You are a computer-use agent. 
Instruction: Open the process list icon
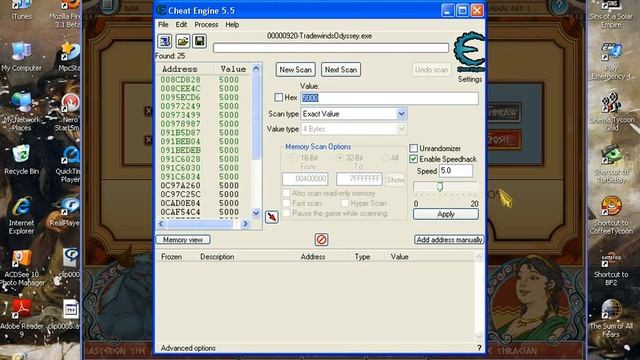click(165, 41)
